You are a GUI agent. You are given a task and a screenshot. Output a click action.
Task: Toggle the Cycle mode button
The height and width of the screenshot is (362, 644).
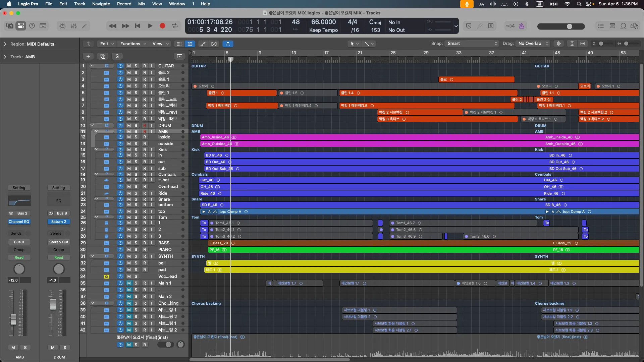[x=175, y=26]
